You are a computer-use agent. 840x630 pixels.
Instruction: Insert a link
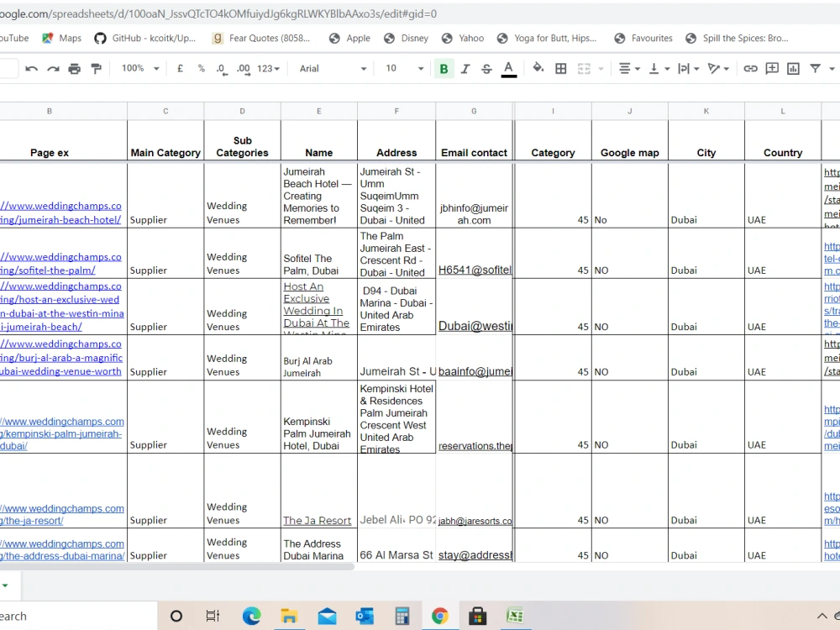click(x=750, y=69)
